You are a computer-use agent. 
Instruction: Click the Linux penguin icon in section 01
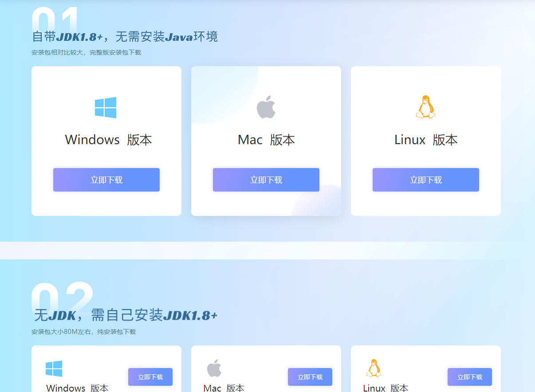click(x=426, y=107)
